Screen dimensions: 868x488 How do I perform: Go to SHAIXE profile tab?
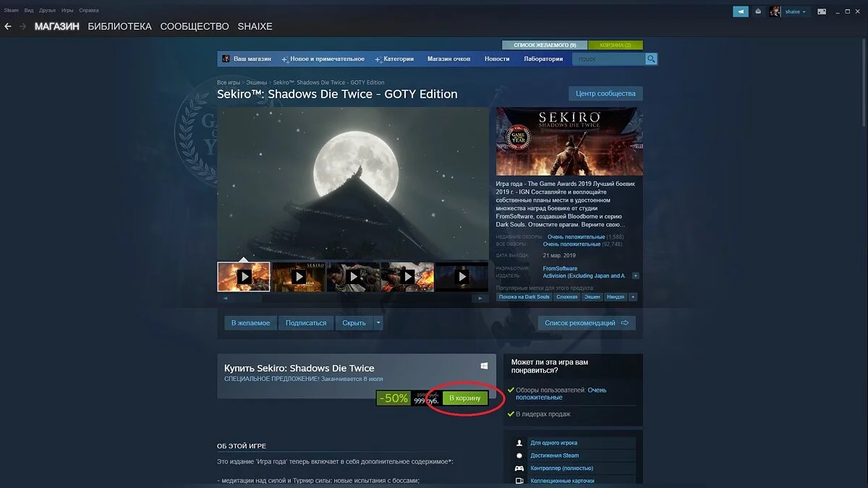tap(255, 26)
